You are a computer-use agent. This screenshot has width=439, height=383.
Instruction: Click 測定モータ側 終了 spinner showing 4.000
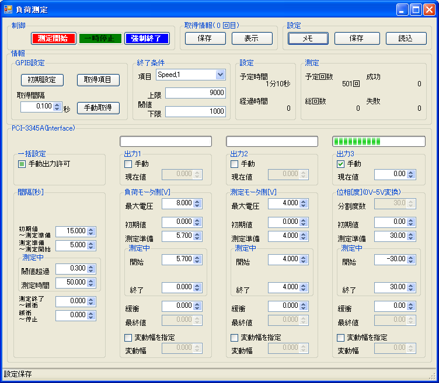point(288,287)
